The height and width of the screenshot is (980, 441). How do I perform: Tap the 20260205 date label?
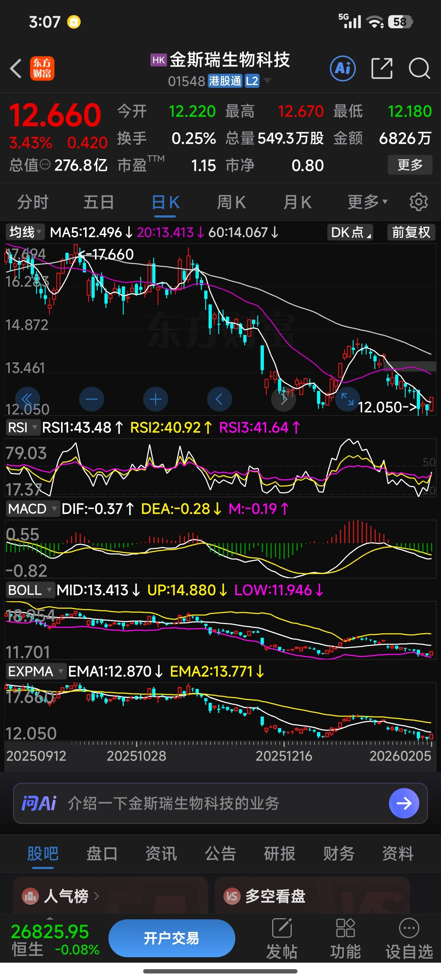[400, 756]
